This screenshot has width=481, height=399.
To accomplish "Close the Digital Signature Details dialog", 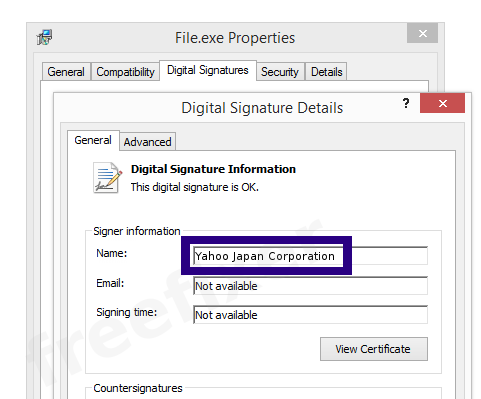I will coord(442,103).
